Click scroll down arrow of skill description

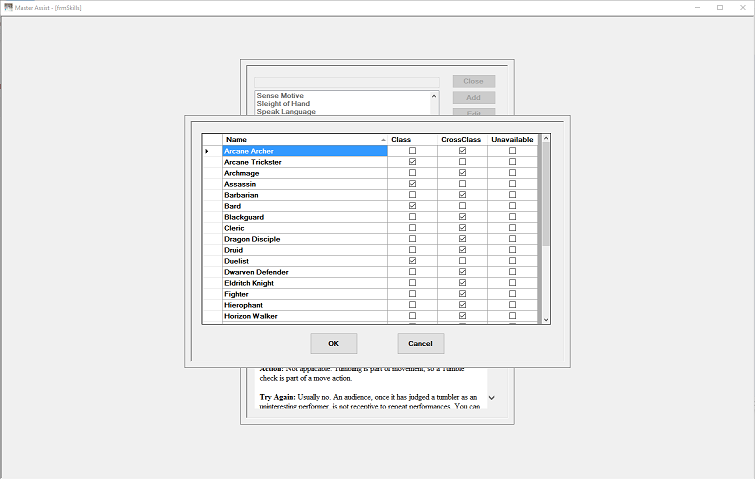click(x=492, y=398)
